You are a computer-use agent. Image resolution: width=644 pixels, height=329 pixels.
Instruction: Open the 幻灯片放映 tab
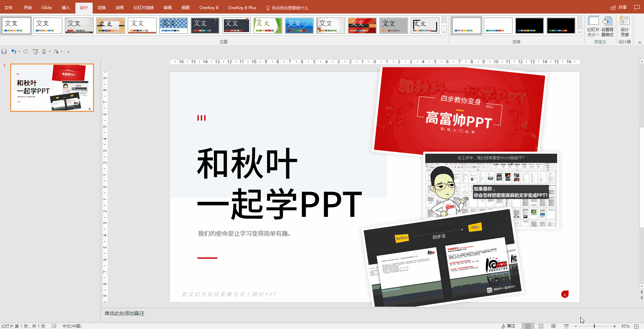pos(144,7)
